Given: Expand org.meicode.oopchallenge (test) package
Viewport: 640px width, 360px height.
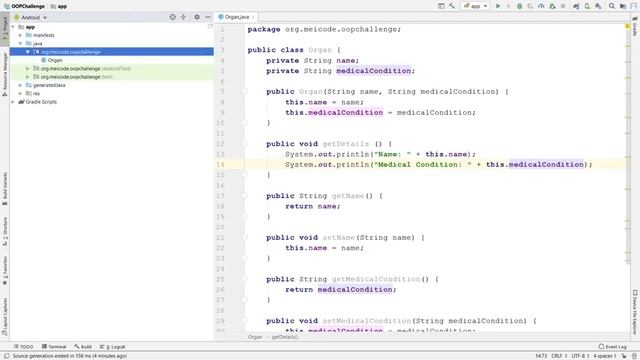Looking at the screenshot, I should coord(28,77).
